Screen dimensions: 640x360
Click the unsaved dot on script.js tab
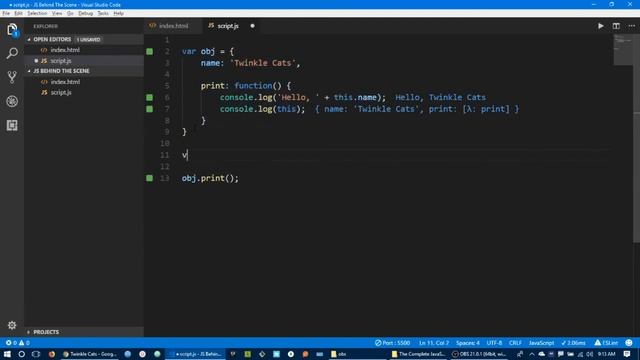pos(252,26)
